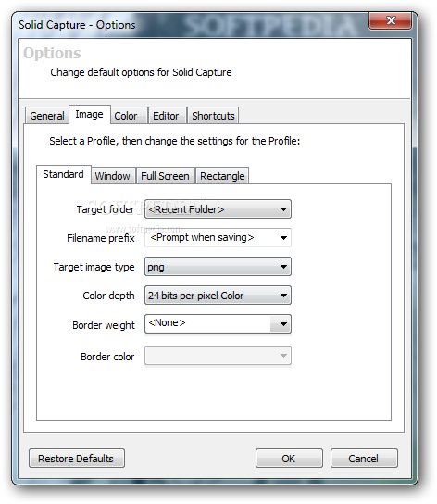The height and width of the screenshot is (504, 437).
Task: Click the 'Target image type' label
Action: click(x=94, y=267)
